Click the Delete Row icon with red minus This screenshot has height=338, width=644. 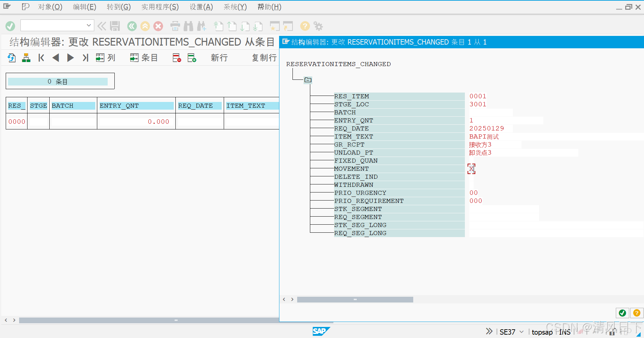[x=176, y=58]
